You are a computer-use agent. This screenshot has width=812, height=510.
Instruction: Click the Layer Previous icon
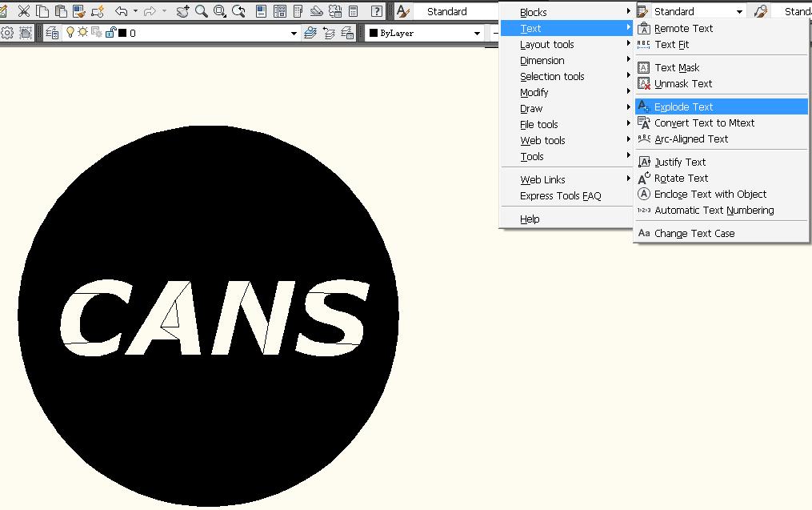[x=329, y=33]
